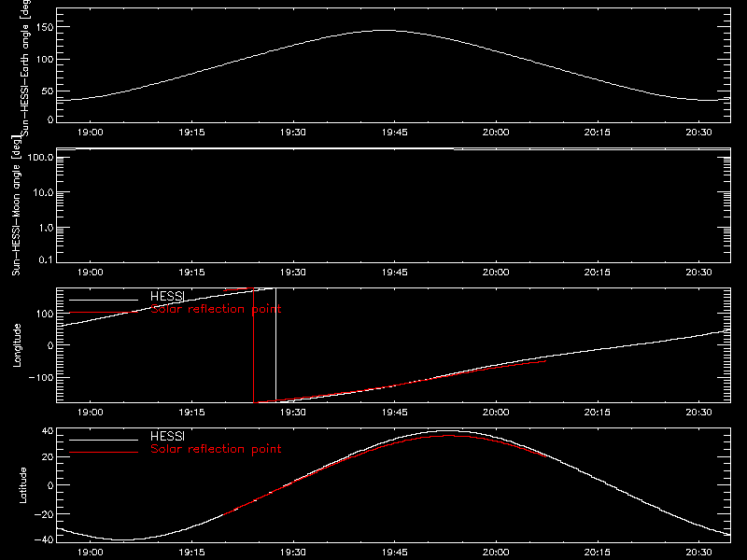Click the 10.0 tick on Moon angle axis
The image size is (747, 560).
(43, 192)
